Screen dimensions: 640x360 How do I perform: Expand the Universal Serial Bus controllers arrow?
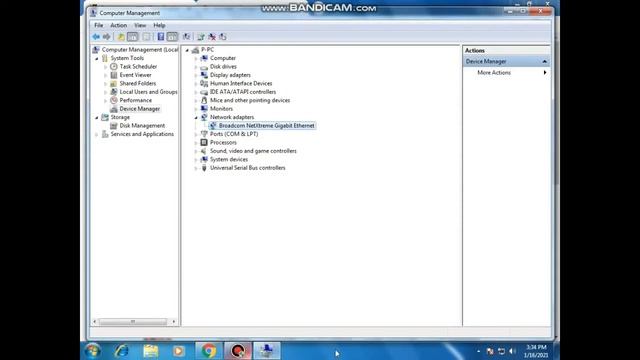click(x=196, y=168)
